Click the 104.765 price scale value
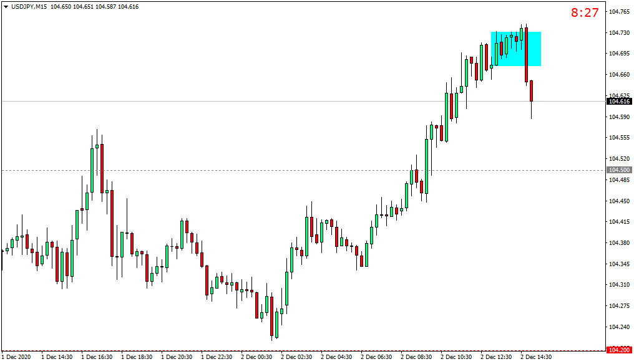634x364 pixels. coord(620,12)
